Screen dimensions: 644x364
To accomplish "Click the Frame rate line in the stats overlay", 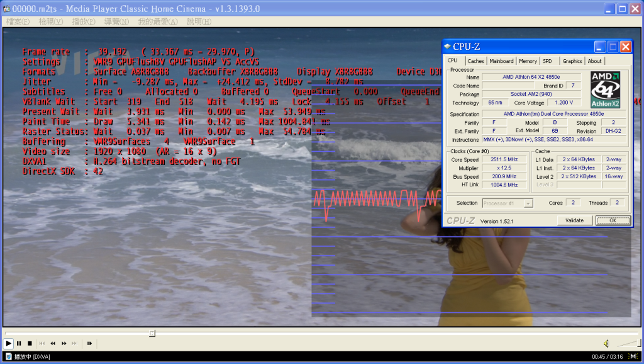I will tap(138, 52).
